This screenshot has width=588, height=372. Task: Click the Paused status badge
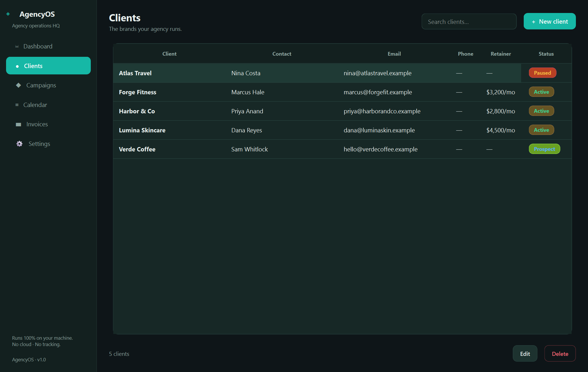pos(542,73)
